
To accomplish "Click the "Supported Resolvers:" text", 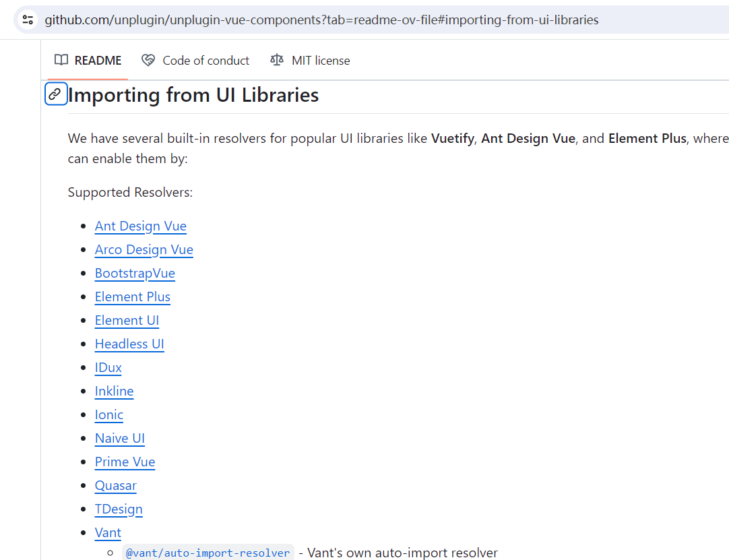I will [x=130, y=193].
